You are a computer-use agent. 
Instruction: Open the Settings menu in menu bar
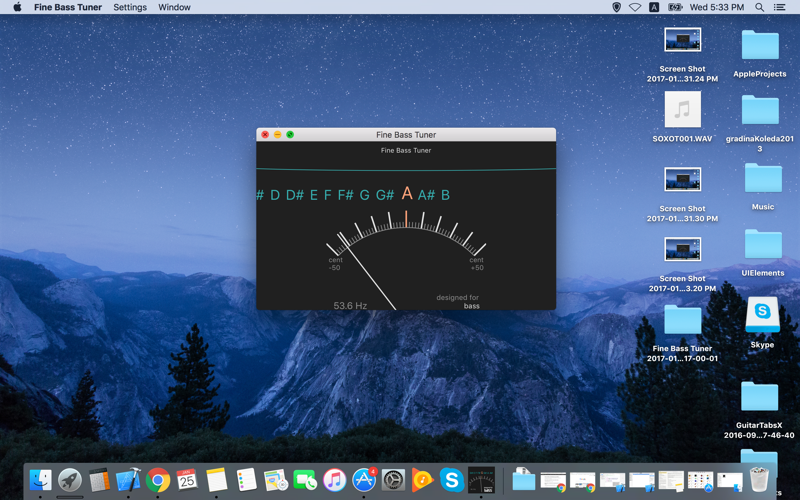130,7
